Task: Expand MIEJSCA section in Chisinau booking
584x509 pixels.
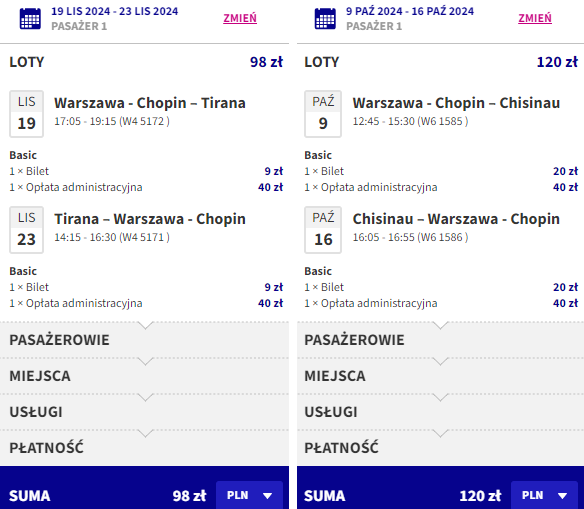Action: click(x=441, y=376)
